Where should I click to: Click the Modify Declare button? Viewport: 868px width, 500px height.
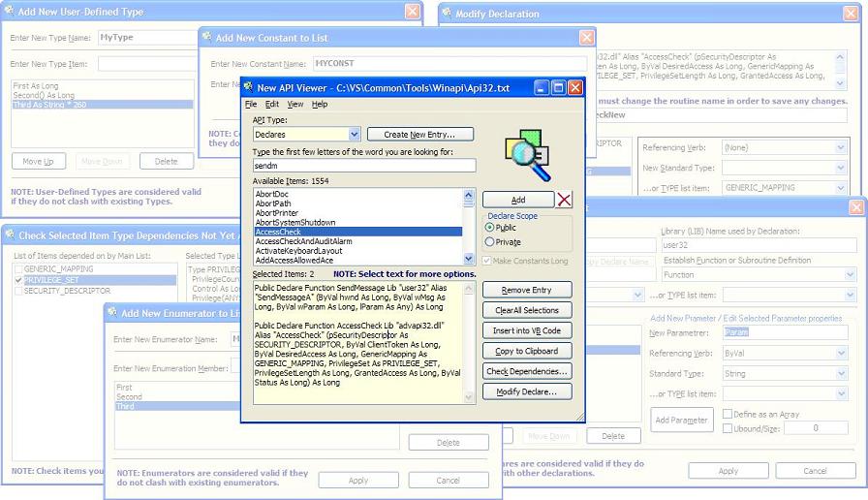tap(527, 392)
